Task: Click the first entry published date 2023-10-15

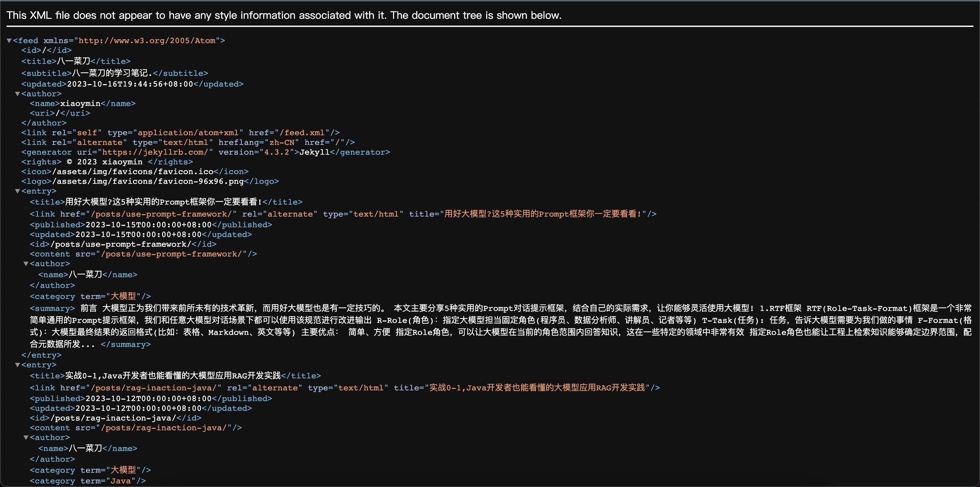Action: (x=148, y=225)
